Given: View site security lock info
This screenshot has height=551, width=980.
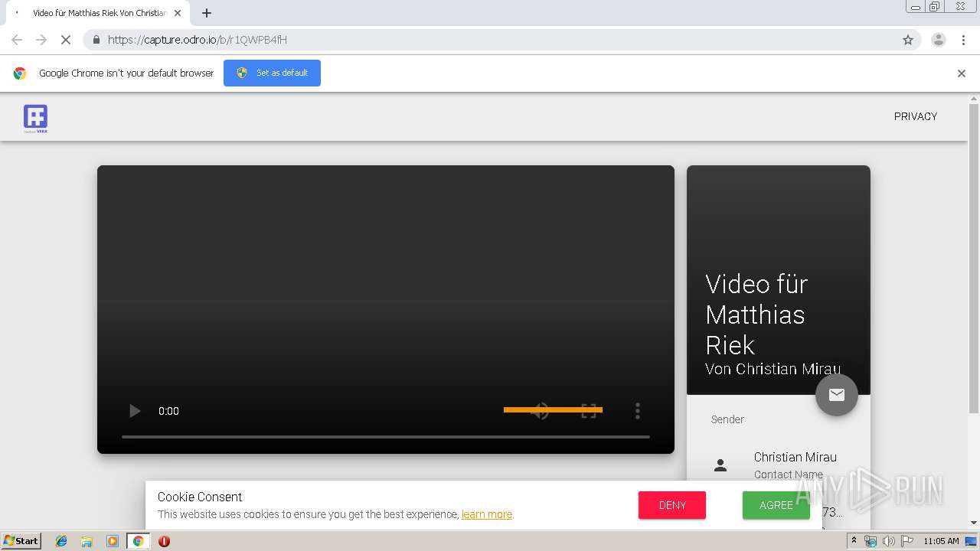Looking at the screenshot, I should tap(96, 40).
